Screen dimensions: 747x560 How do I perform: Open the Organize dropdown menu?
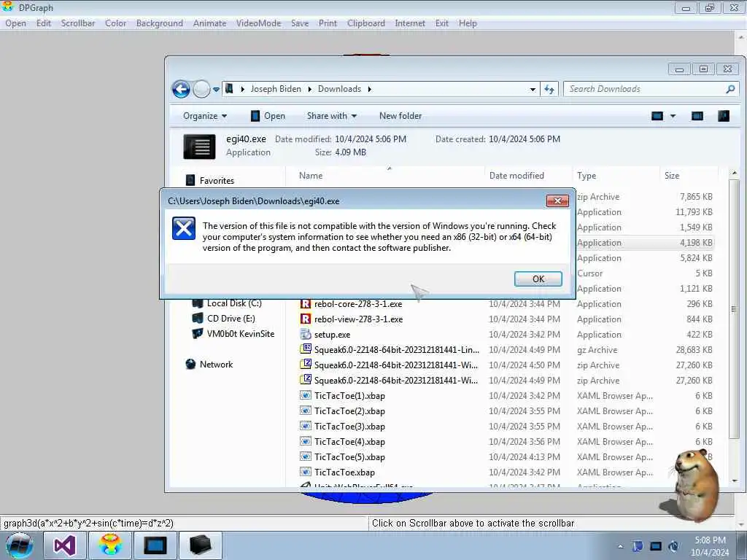click(x=205, y=116)
